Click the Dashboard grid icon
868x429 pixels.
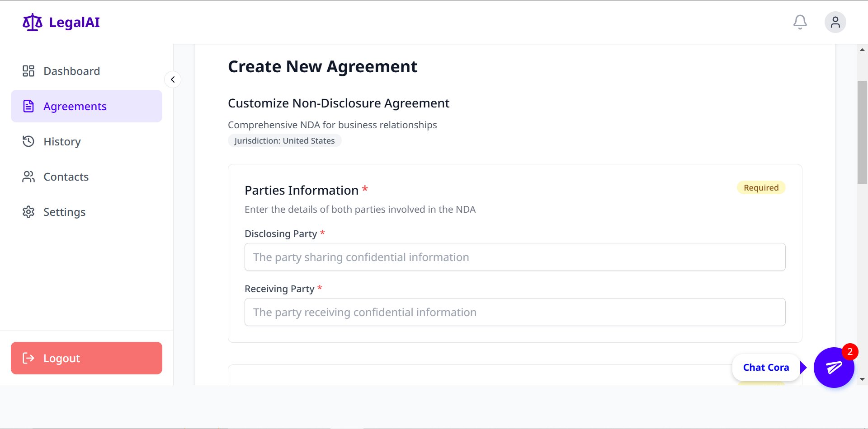(28, 71)
